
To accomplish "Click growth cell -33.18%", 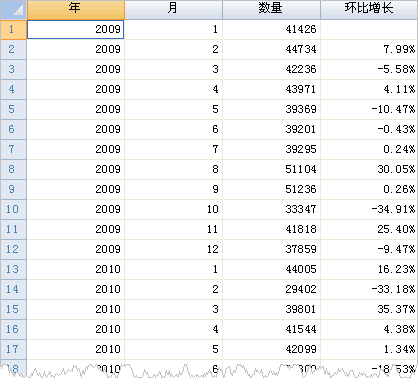I will (369, 290).
